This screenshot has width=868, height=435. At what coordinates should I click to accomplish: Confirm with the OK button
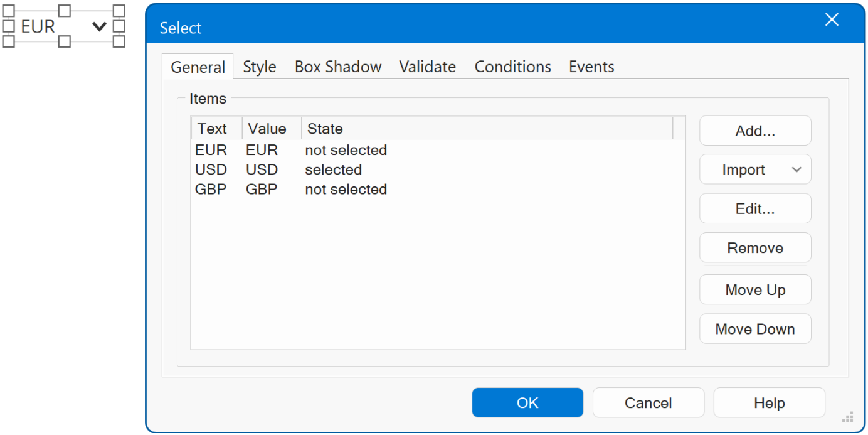[x=527, y=403]
